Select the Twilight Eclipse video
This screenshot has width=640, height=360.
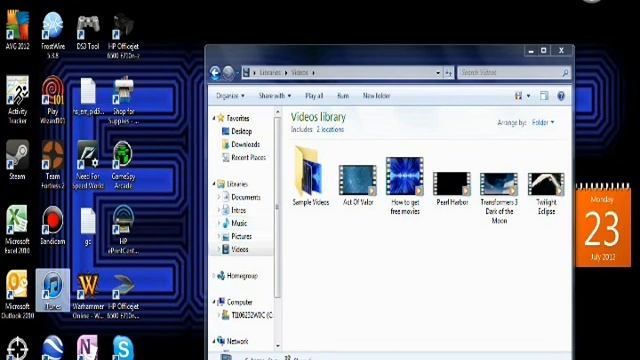click(546, 193)
